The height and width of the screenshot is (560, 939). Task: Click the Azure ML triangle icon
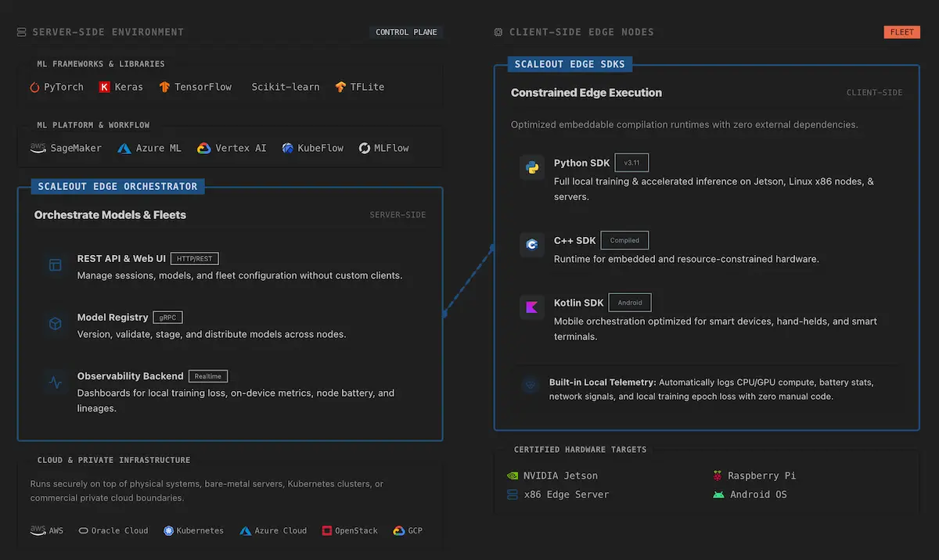(124, 148)
